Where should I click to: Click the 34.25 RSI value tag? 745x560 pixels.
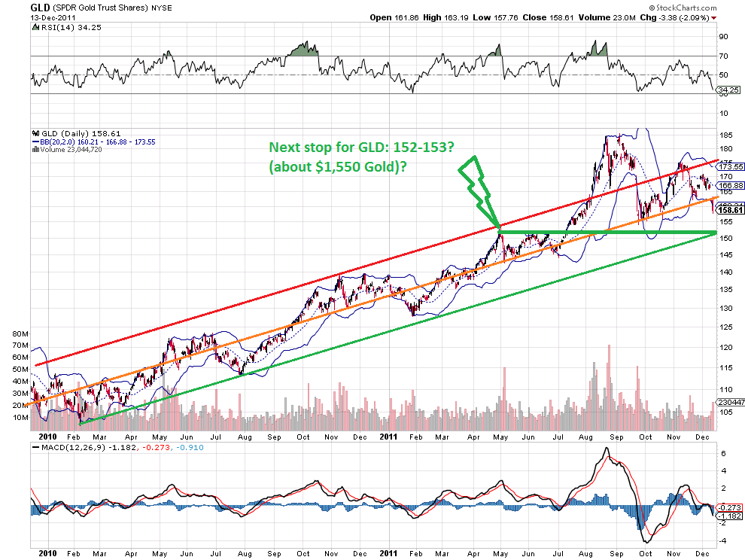point(728,90)
